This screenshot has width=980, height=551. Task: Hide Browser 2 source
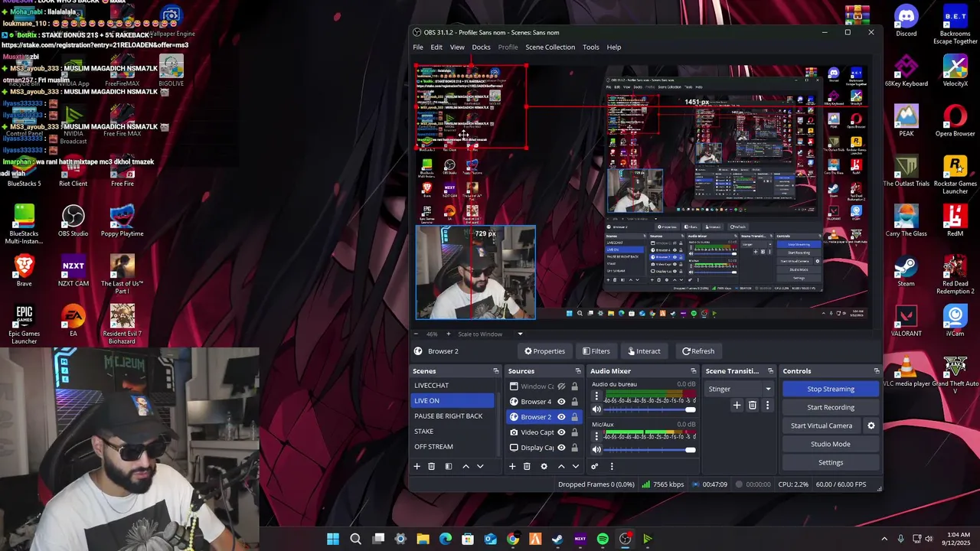pyautogui.click(x=561, y=417)
